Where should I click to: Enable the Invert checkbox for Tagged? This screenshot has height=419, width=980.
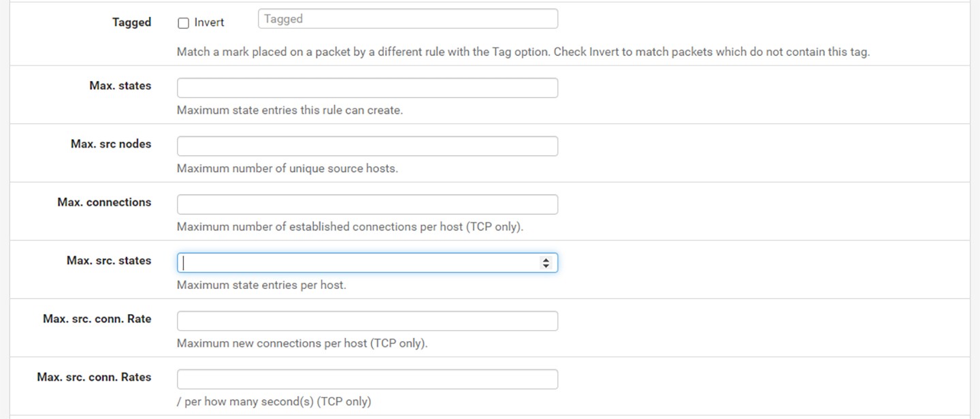[183, 23]
